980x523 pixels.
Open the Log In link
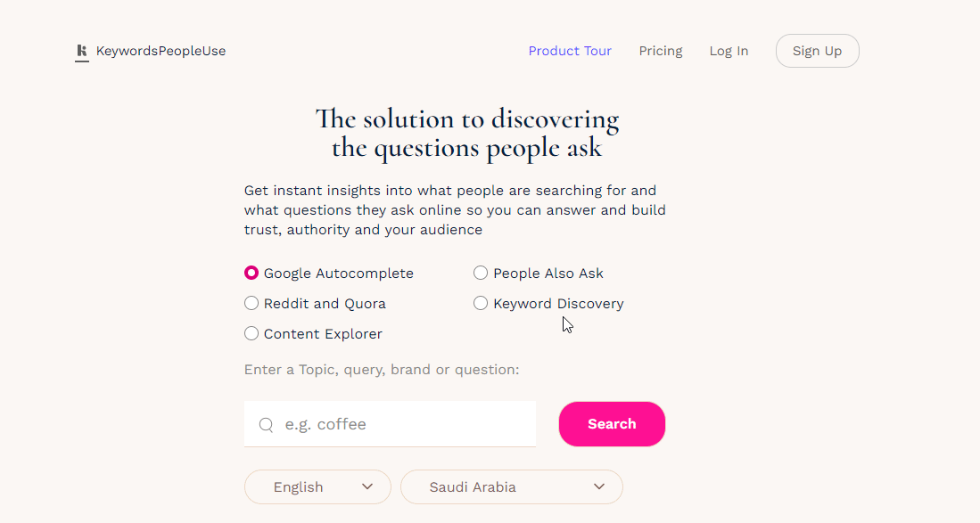tap(729, 51)
